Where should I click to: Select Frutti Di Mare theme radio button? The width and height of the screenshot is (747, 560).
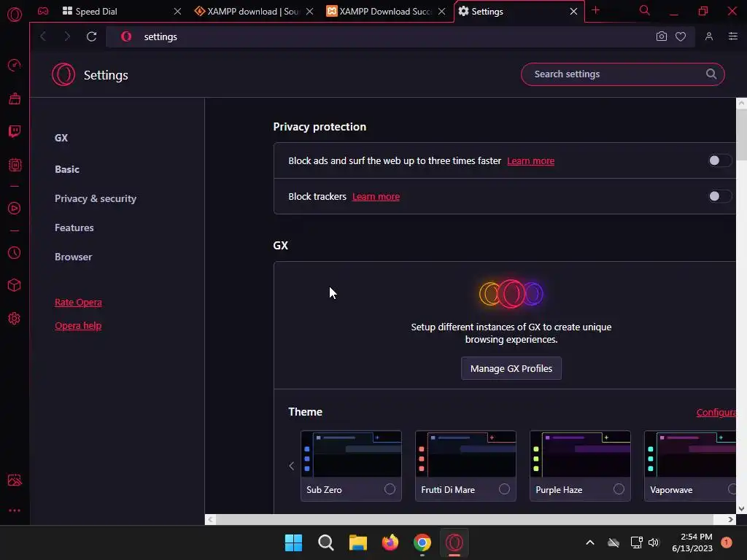tap(504, 489)
